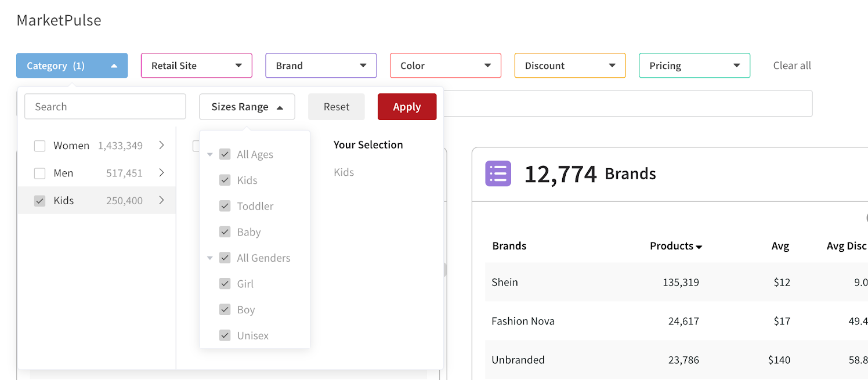Uncheck the Unisex checkbox

[x=225, y=335]
